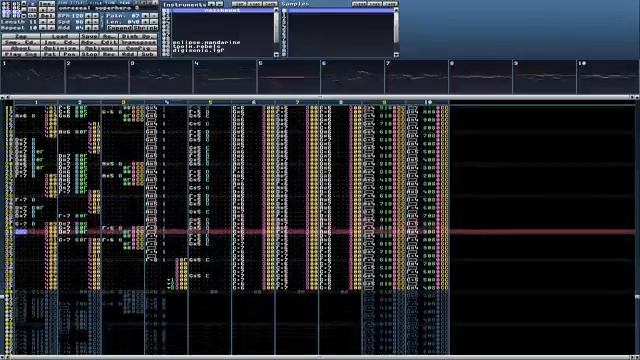Click the first BPM stepper button
640x360 pixels.
tap(88, 16)
